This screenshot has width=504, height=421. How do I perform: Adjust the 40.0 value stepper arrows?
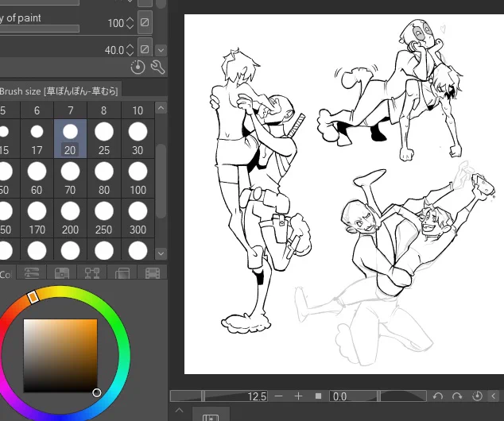pos(130,50)
